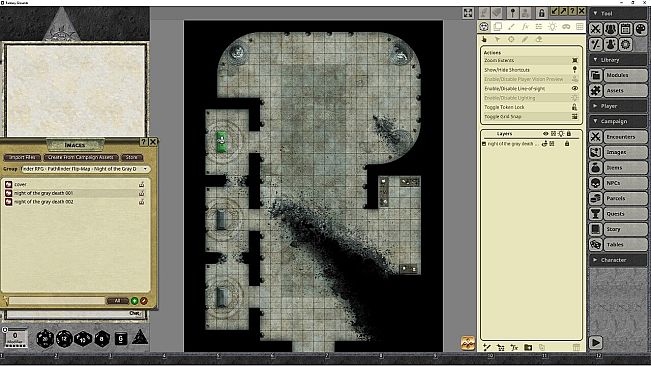Viewport: 651px width, 366px height.
Task: Click the Modules folder icon in Library
Action: [x=596, y=75]
